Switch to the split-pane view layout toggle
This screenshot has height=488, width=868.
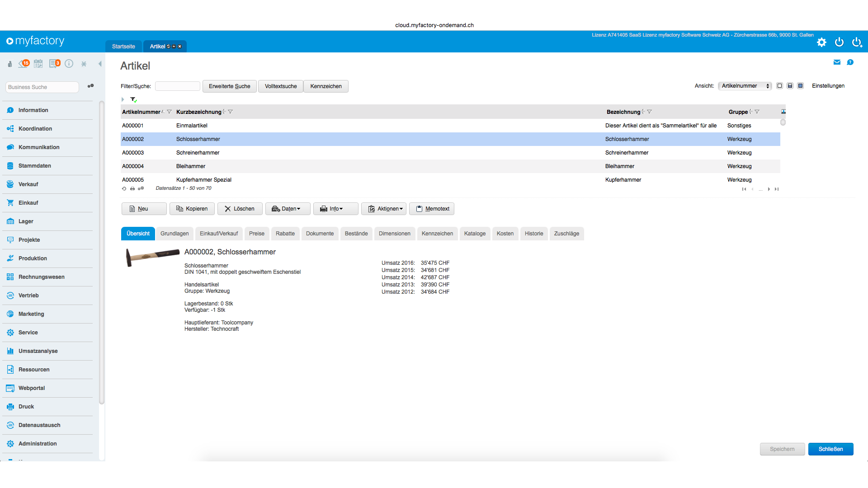tap(790, 86)
